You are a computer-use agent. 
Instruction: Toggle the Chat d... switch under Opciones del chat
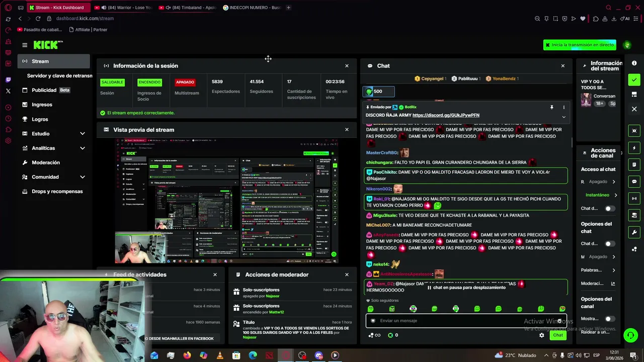610,244
